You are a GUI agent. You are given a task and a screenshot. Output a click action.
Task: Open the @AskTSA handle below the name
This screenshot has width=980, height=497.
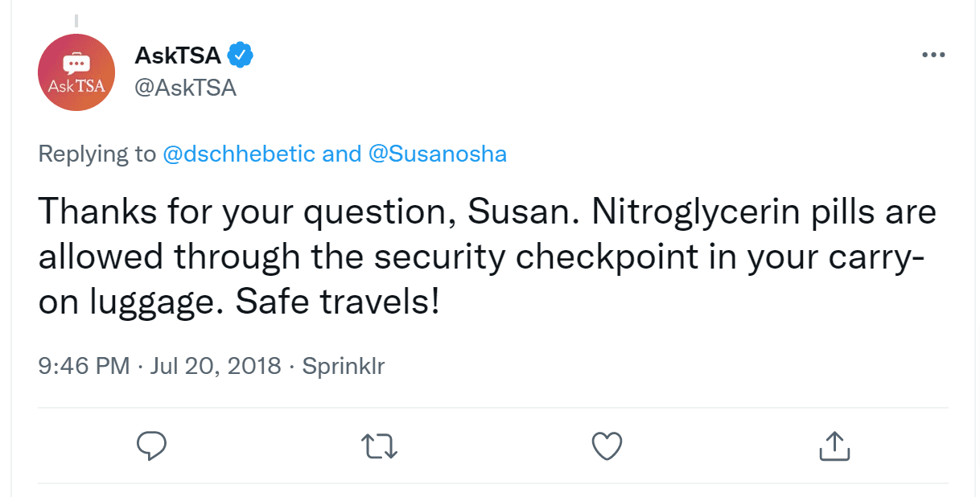[x=185, y=88]
